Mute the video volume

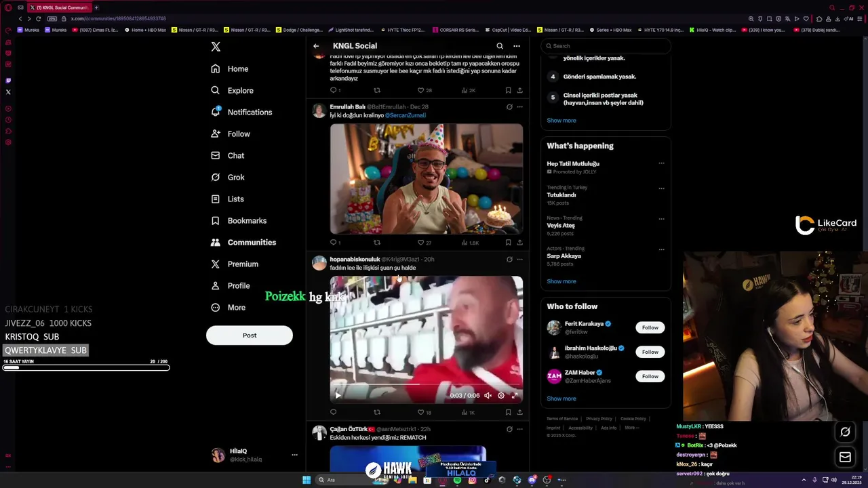coord(488,395)
